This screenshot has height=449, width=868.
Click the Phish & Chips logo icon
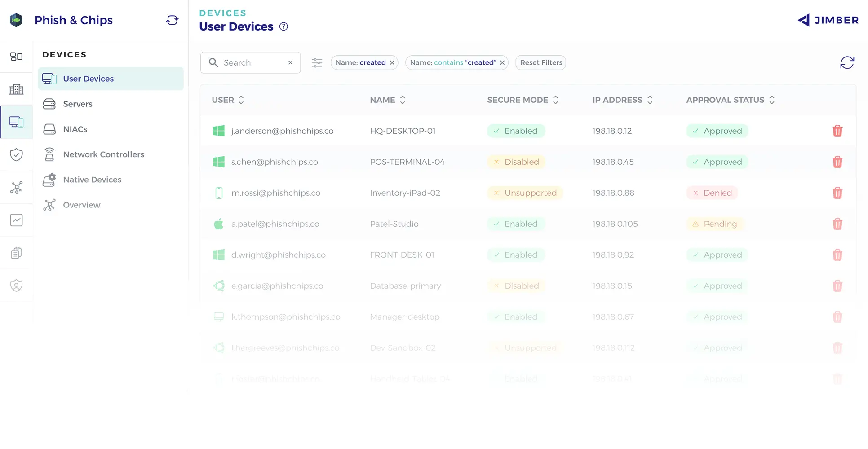[16, 20]
